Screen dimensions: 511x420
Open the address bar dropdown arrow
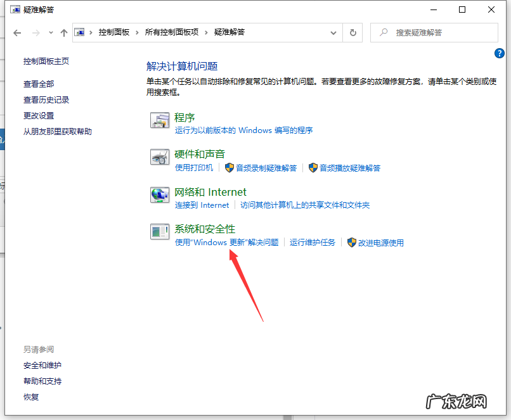[333, 32]
